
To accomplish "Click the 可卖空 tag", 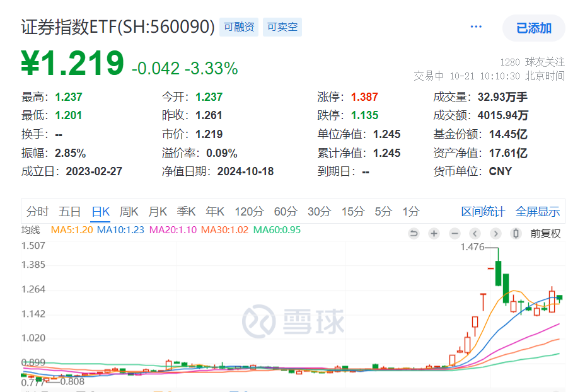I will (282, 27).
